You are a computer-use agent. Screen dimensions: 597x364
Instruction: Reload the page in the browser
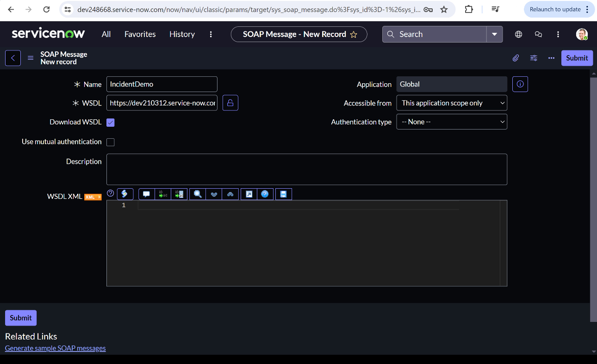tap(46, 9)
